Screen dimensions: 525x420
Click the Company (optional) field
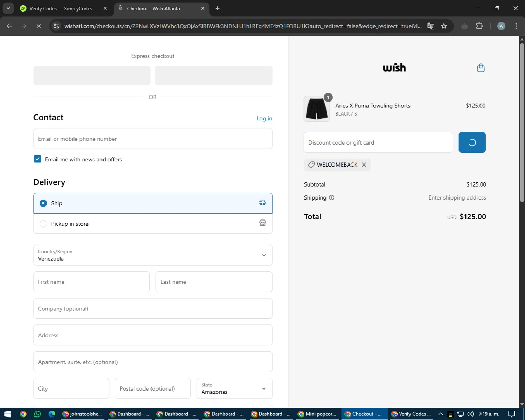tap(153, 308)
